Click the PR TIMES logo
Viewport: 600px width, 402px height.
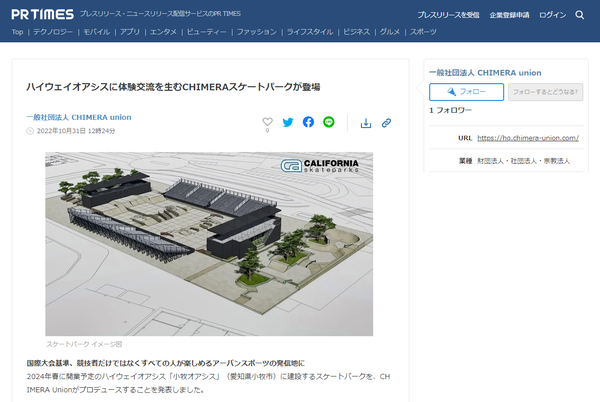click(x=42, y=14)
